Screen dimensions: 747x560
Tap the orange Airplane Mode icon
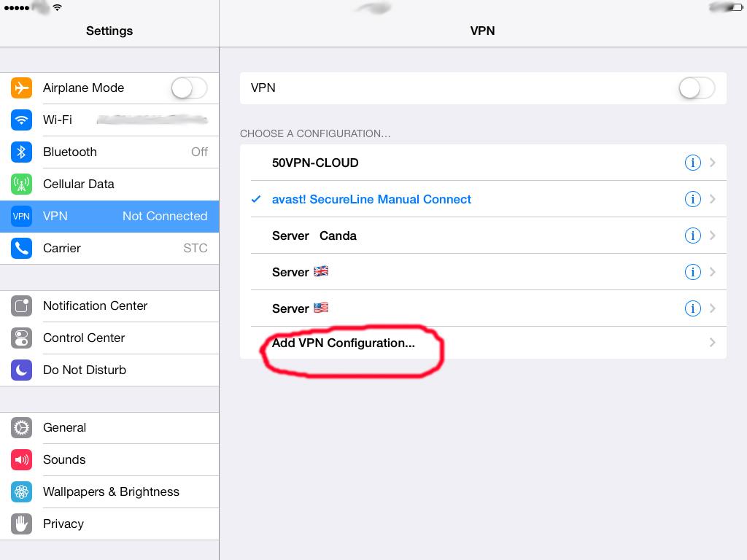click(x=21, y=87)
